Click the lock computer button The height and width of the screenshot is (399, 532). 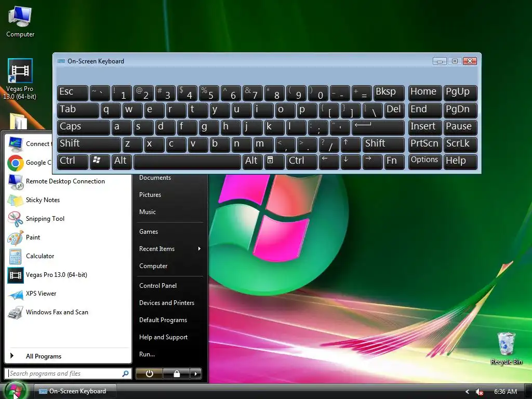point(177,374)
